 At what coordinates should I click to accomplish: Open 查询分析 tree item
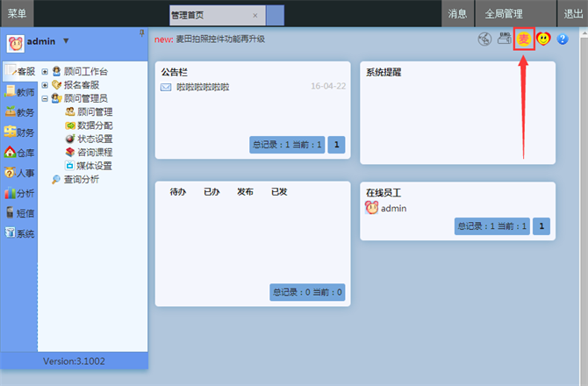82,180
